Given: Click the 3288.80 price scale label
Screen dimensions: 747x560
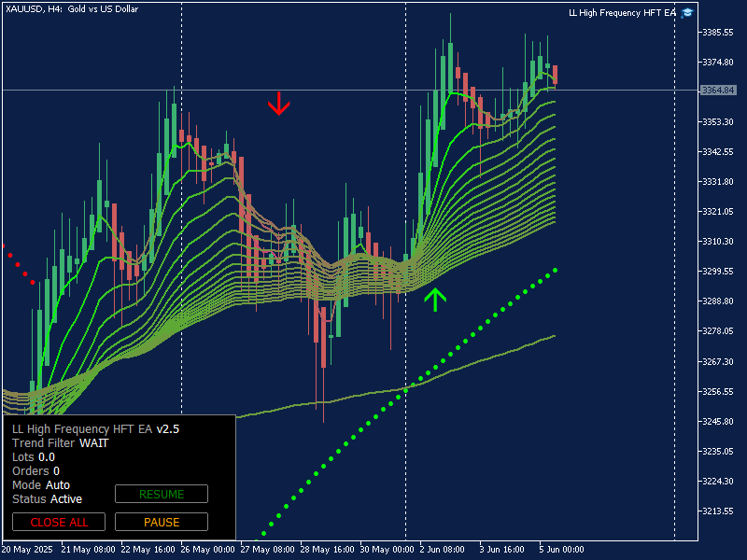Looking at the screenshot, I should pyautogui.click(x=718, y=301).
